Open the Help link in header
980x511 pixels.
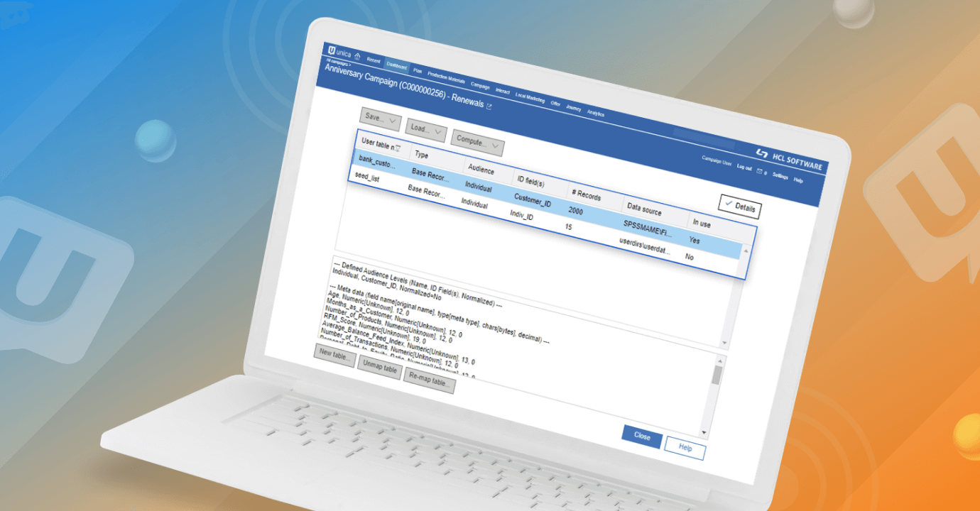click(798, 181)
